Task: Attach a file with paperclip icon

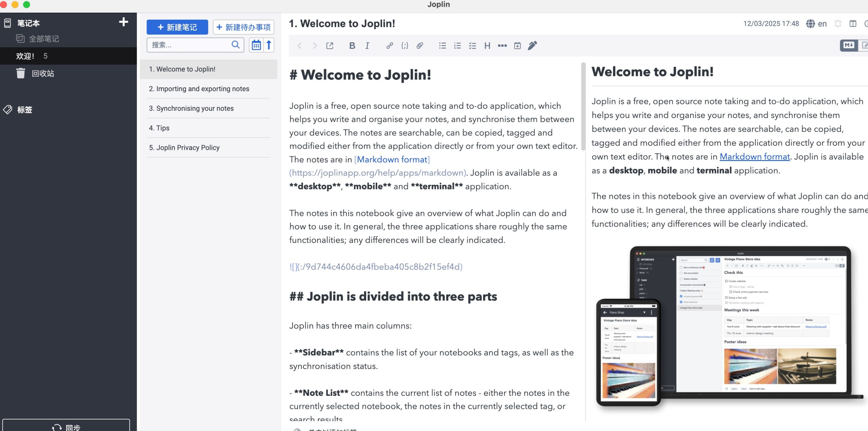Action: pos(420,46)
